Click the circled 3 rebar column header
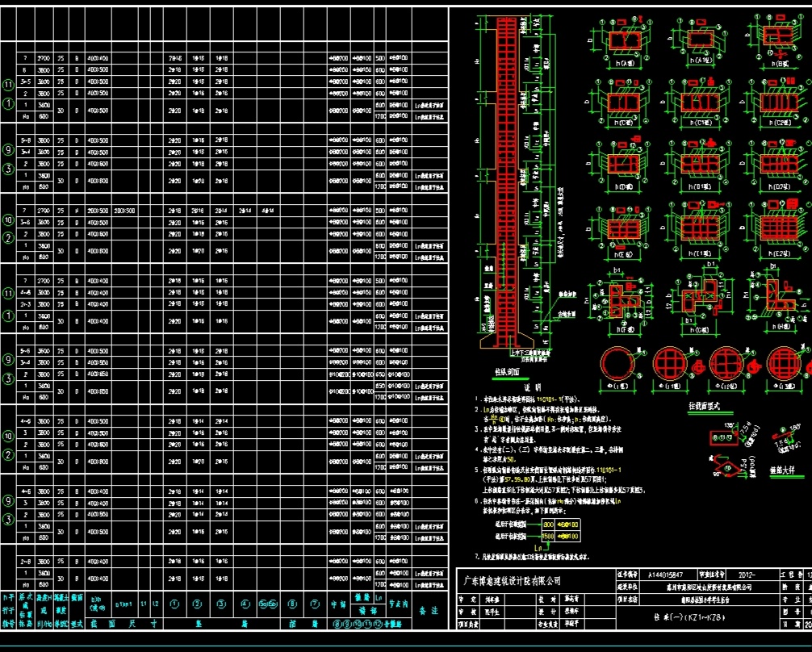The height and width of the screenshot is (652, 812). point(221,604)
